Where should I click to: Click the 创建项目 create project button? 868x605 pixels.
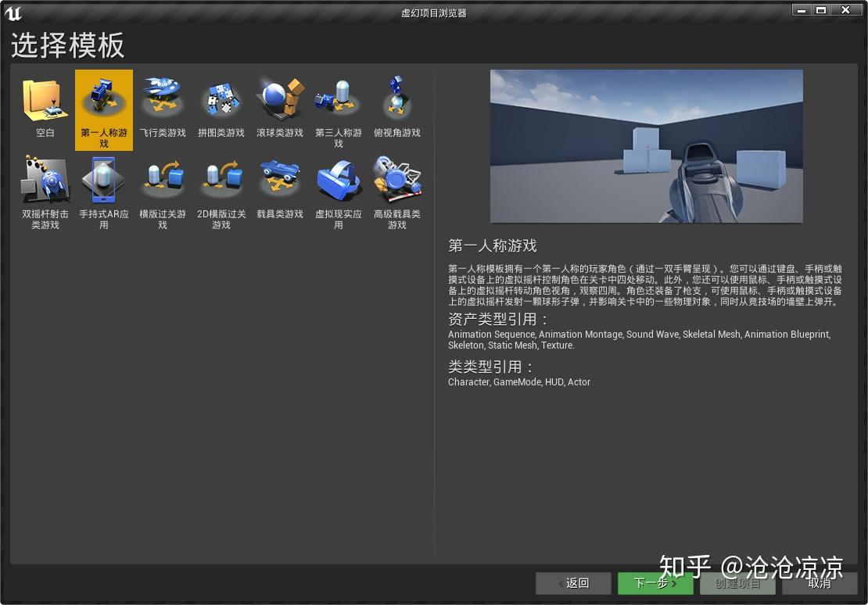pyautogui.click(x=737, y=583)
